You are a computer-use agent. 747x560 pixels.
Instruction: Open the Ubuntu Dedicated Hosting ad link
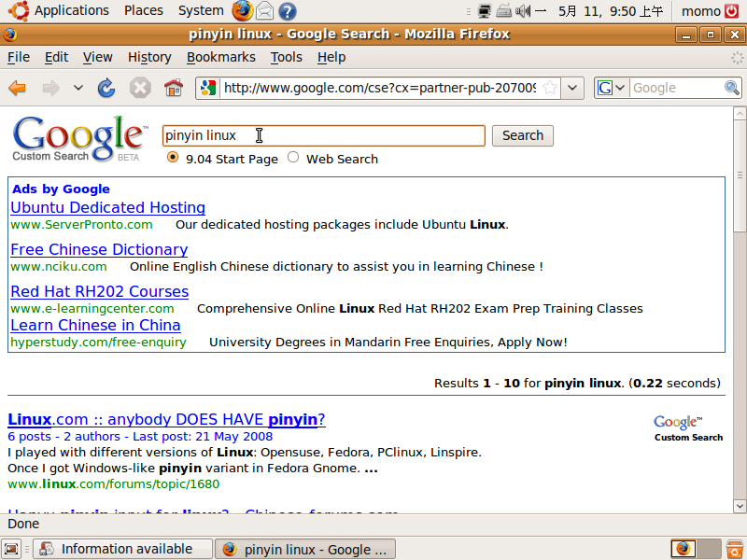(x=107, y=207)
